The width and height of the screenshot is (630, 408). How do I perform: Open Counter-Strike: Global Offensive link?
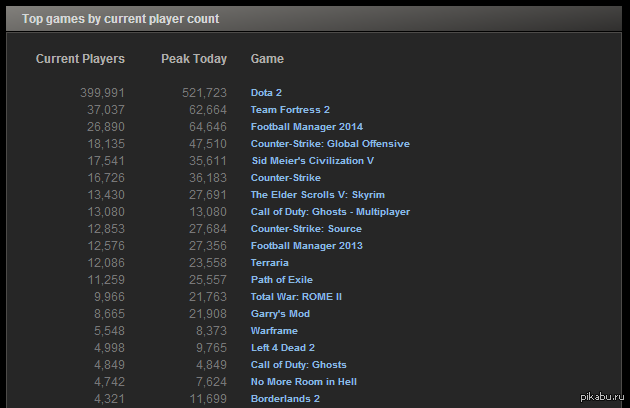[330, 144]
